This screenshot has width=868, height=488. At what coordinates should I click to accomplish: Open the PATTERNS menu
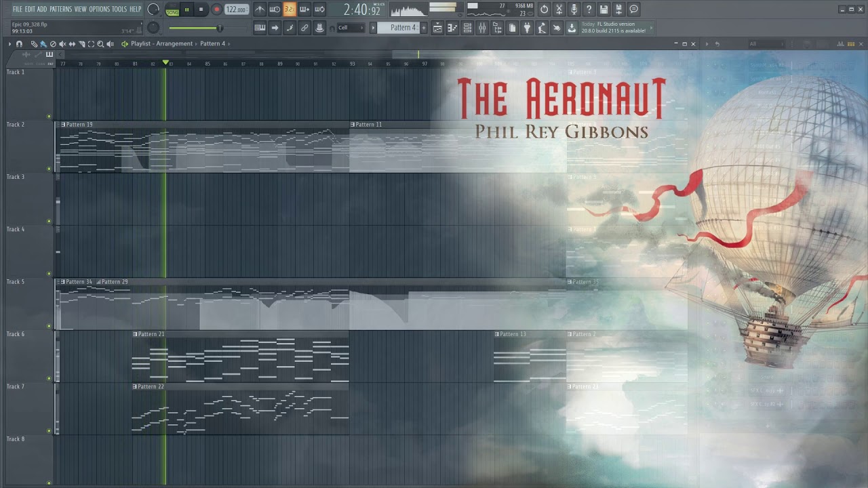click(60, 9)
